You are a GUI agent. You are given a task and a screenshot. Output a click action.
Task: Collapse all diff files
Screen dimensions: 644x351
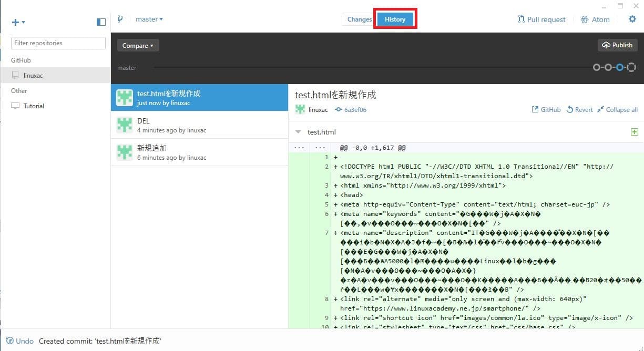point(618,110)
